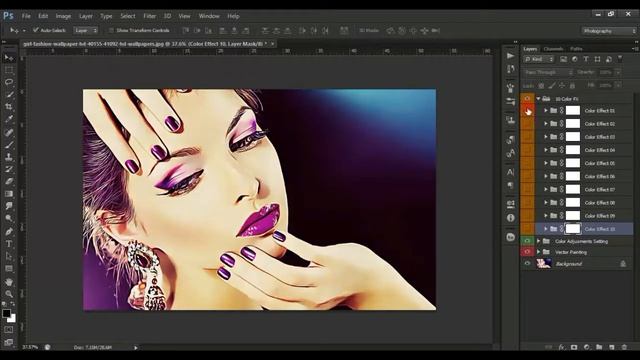Select the Move tool
The height and width of the screenshot is (360, 640).
point(9,58)
